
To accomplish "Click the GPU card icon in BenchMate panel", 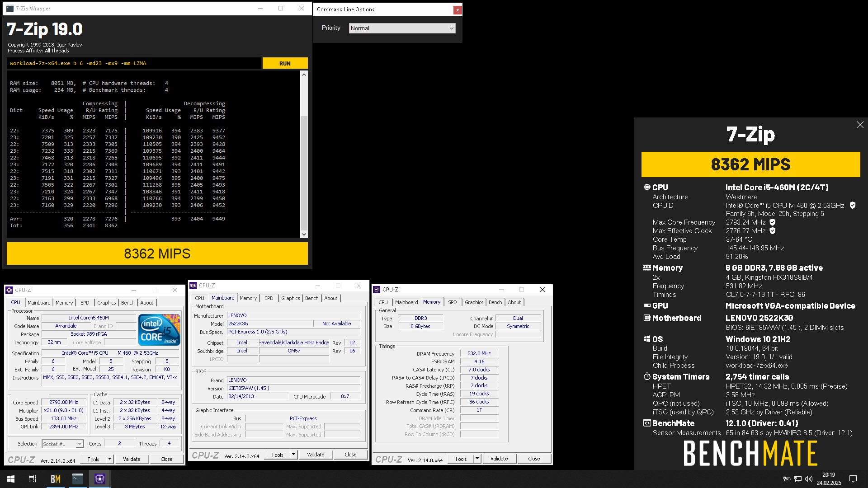I will coord(647,306).
